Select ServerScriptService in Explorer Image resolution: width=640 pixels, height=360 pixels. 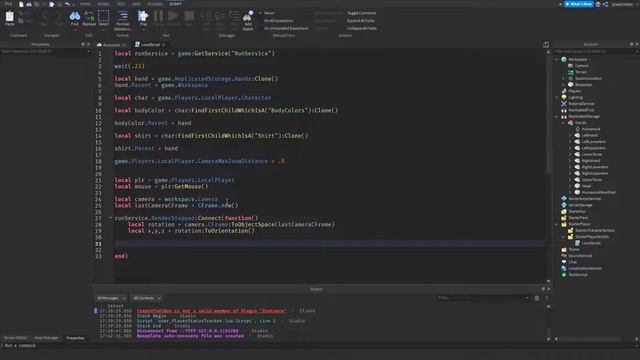(581, 199)
